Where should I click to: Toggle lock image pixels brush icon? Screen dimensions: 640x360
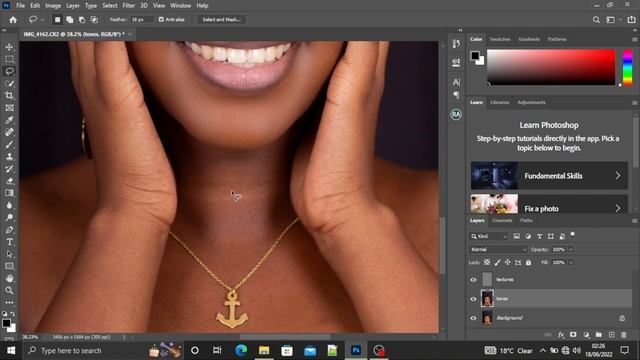point(497,262)
